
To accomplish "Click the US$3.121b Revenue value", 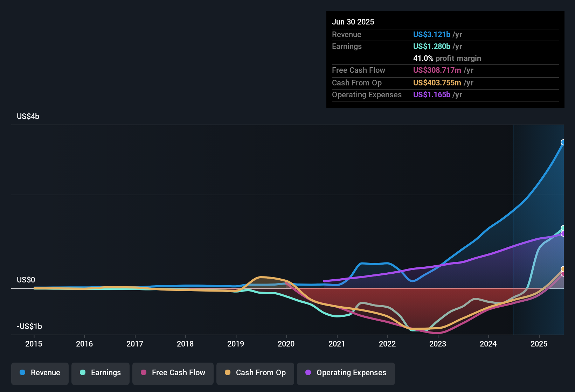I will [431, 34].
